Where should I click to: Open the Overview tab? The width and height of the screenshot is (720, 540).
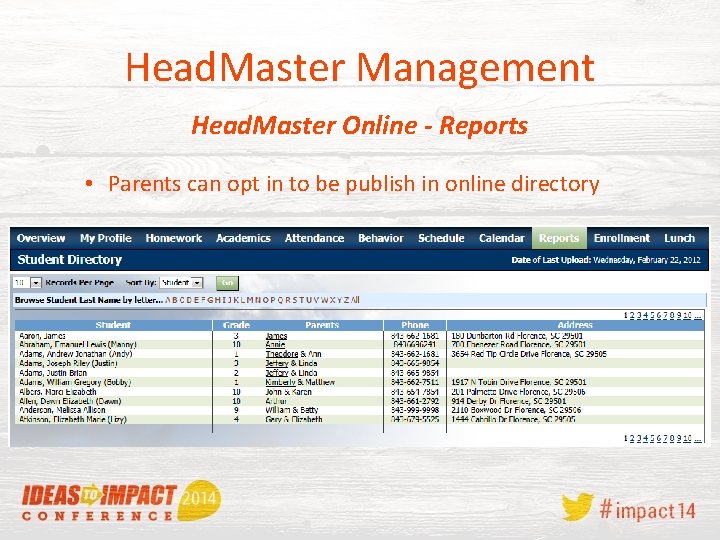pos(41,238)
